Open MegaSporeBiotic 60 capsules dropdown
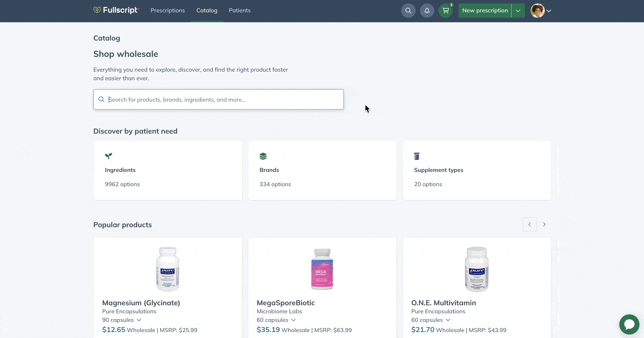The height and width of the screenshot is (338, 644). pyautogui.click(x=276, y=320)
